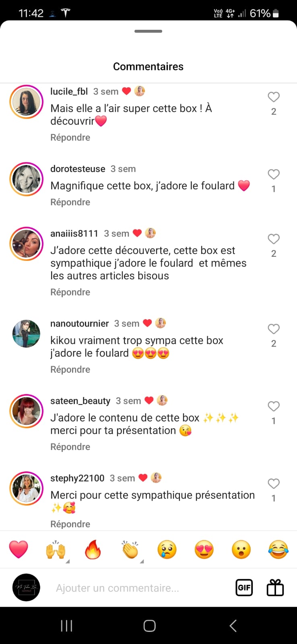The height and width of the screenshot is (644, 297).
Task: Tap the sheet drag handle above Commentaires
Action: [148, 31]
